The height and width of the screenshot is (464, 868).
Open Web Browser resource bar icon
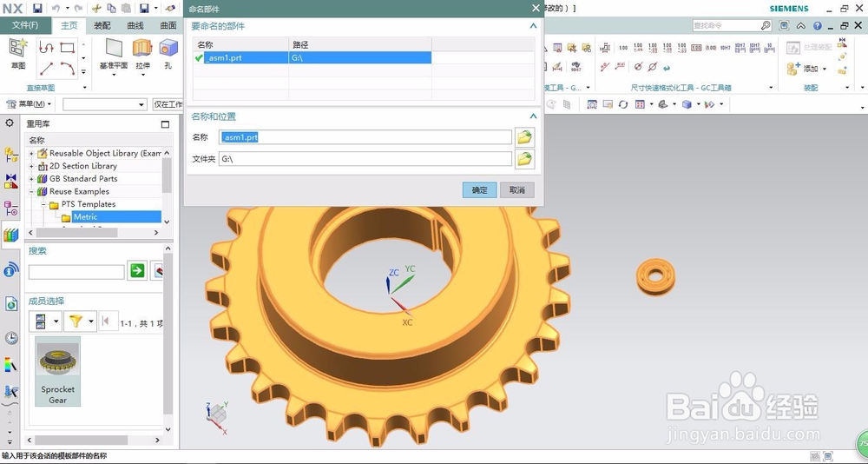pos(11,303)
